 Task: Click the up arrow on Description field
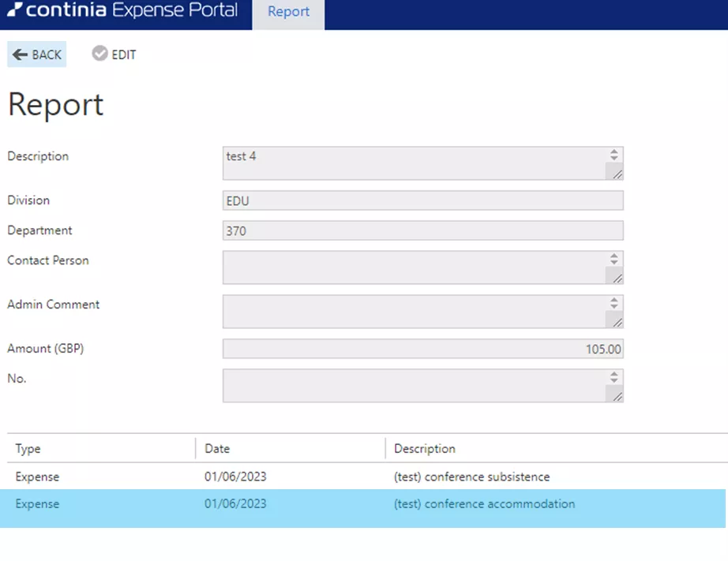[x=615, y=151]
